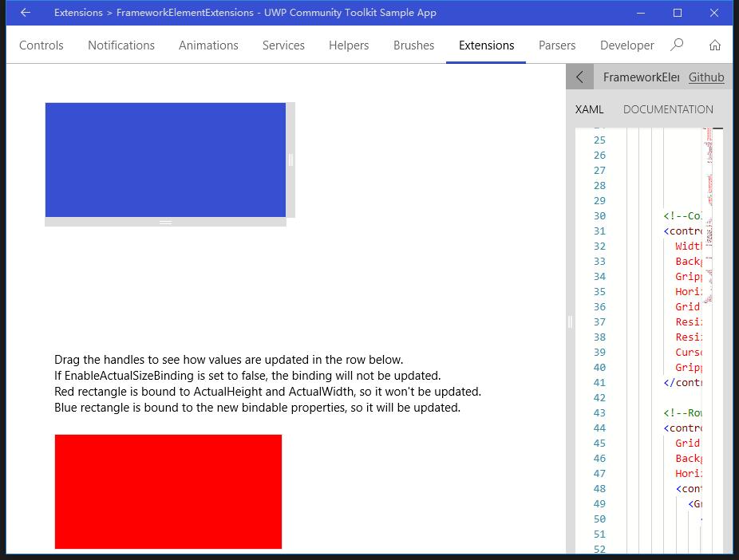Select the Extensions tab
Viewport: 739px width, 560px height.
486,45
